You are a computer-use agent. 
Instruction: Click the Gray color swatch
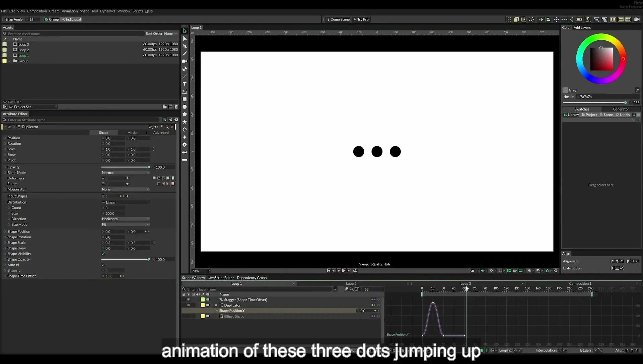point(565,90)
